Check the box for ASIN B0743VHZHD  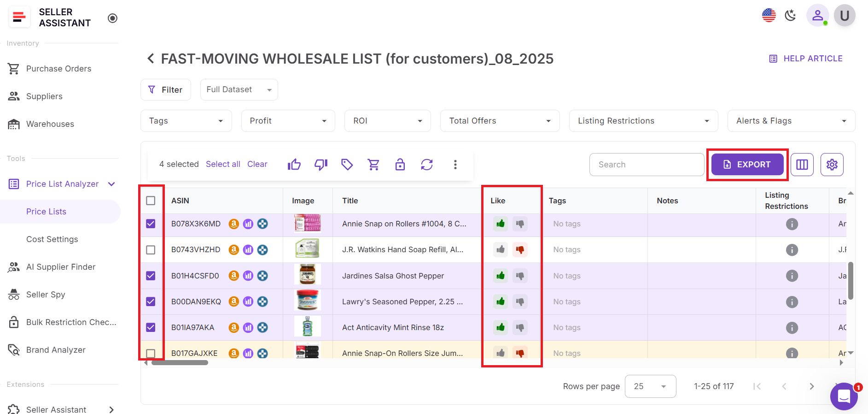(151, 250)
